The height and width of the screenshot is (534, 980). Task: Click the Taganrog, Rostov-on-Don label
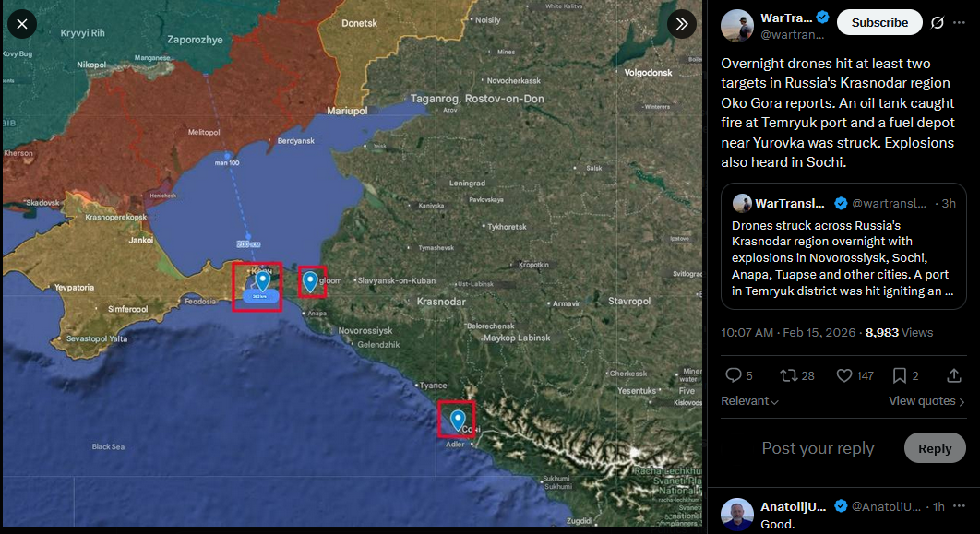pyautogui.click(x=477, y=99)
